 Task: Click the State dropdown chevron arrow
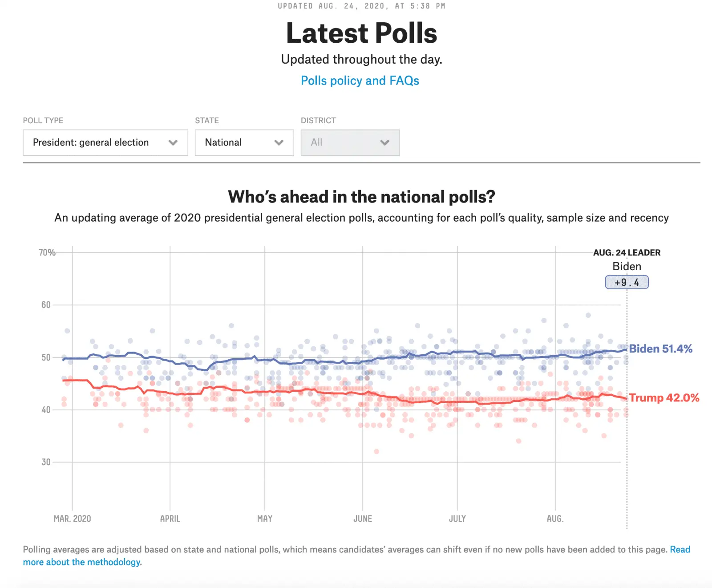coord(279,142)
